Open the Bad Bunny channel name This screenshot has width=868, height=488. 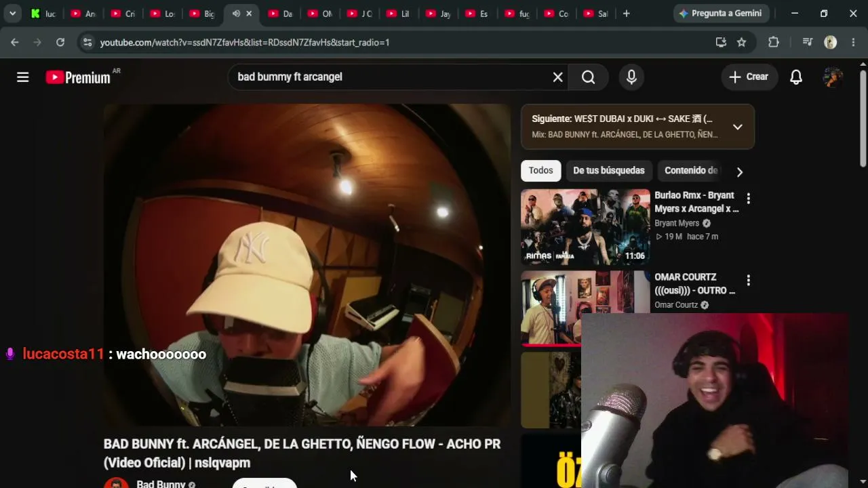pos(161,484)
